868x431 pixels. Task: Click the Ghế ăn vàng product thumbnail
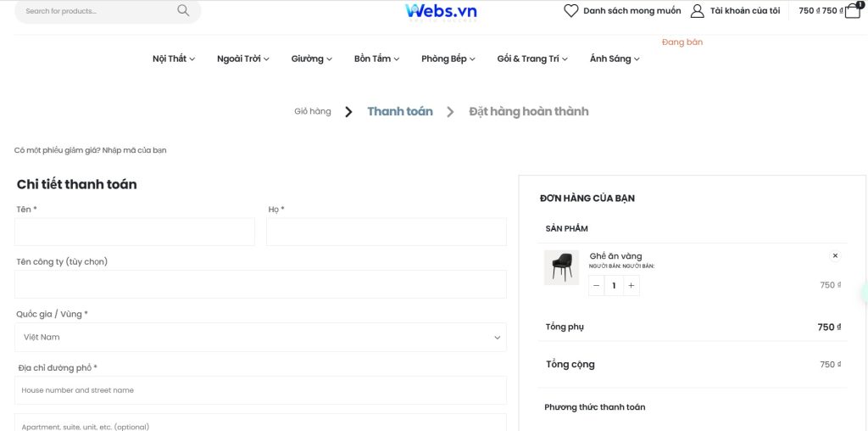click(561, 267)
